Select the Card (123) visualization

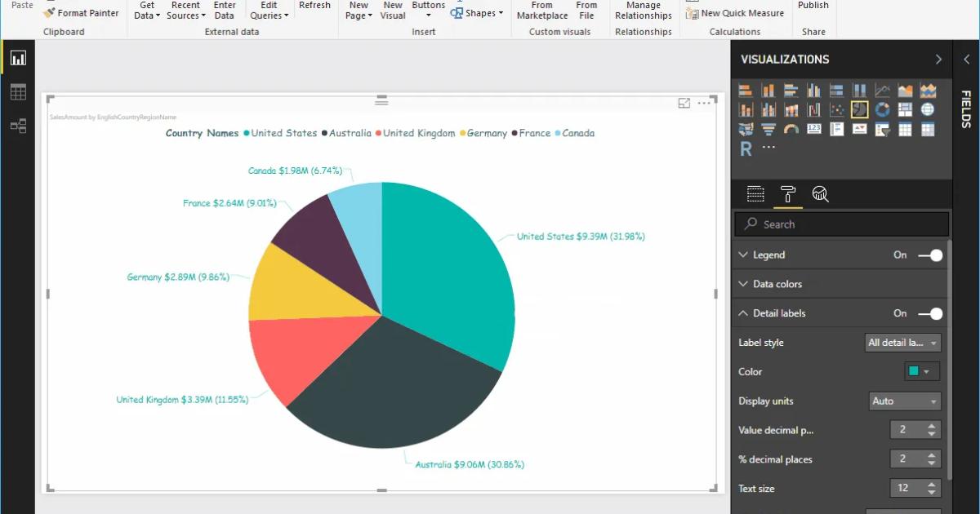pyautogui.click(x=813, y=129)
